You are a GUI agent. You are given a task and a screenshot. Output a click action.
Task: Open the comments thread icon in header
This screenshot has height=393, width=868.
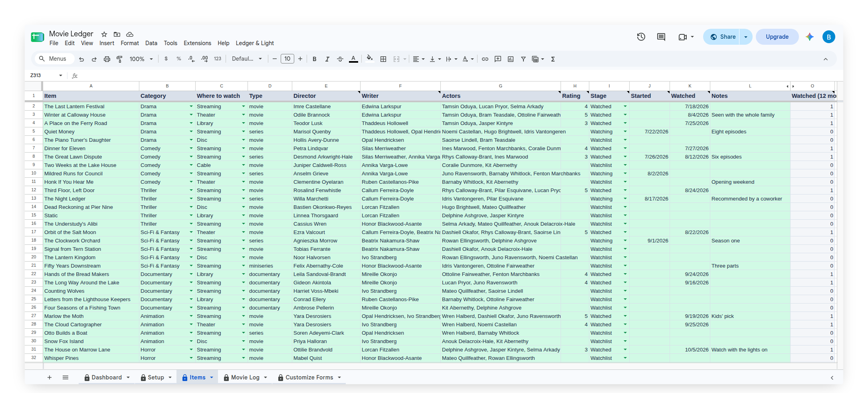click(661, 37)
